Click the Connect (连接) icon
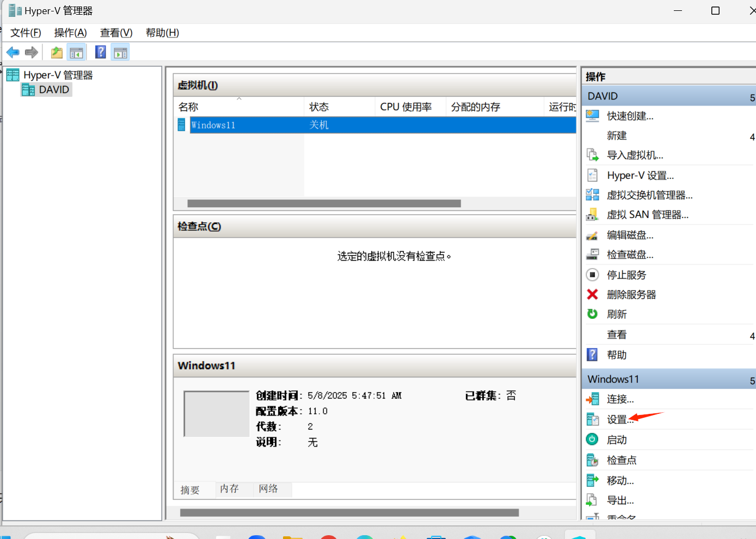The width and height of the screenshot is (756, 539). 593,399
